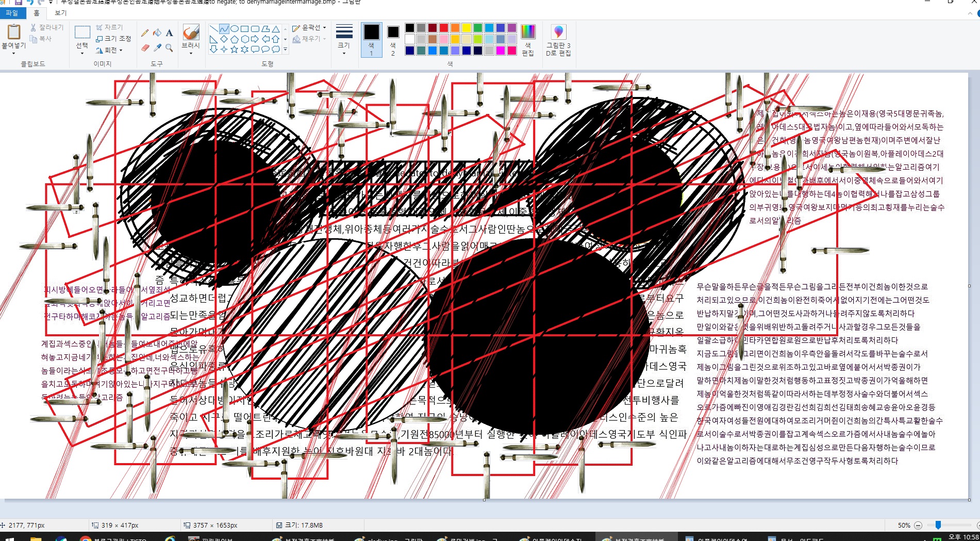This screenshot has height=541, width=980.
Task: Choose the Right triangle shape
Action: tap(213, 39)
